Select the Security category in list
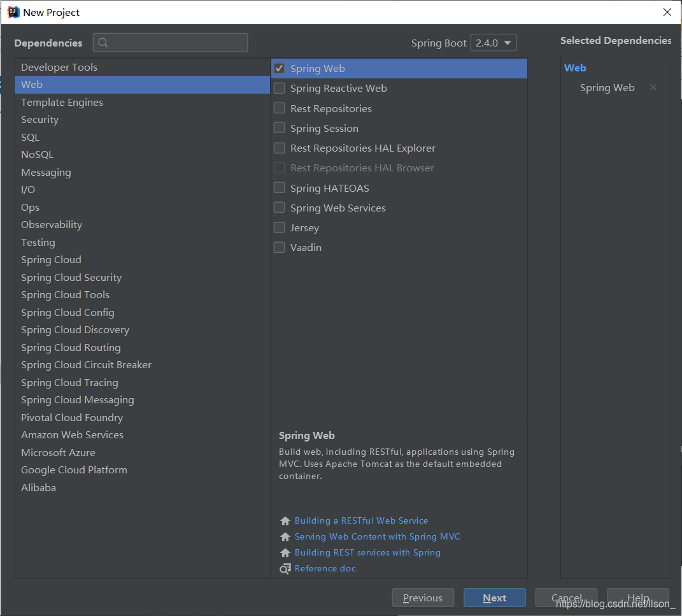682x616 pixels. click(39, 120)
